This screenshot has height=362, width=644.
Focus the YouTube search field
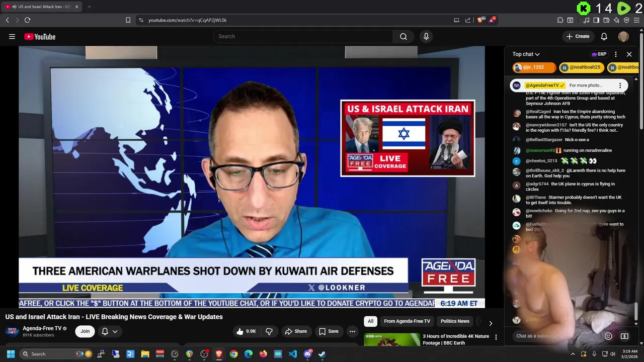point(303,36)
